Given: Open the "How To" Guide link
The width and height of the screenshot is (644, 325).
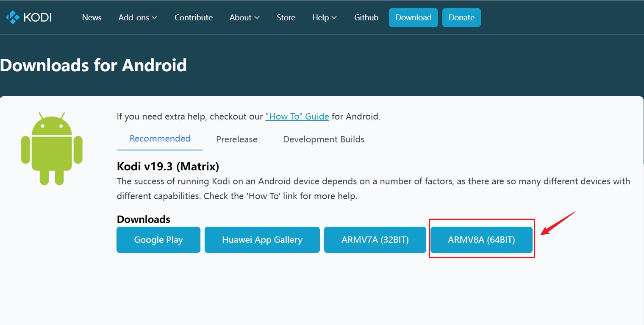Looking at the screenshot, I should coord(297,117).
